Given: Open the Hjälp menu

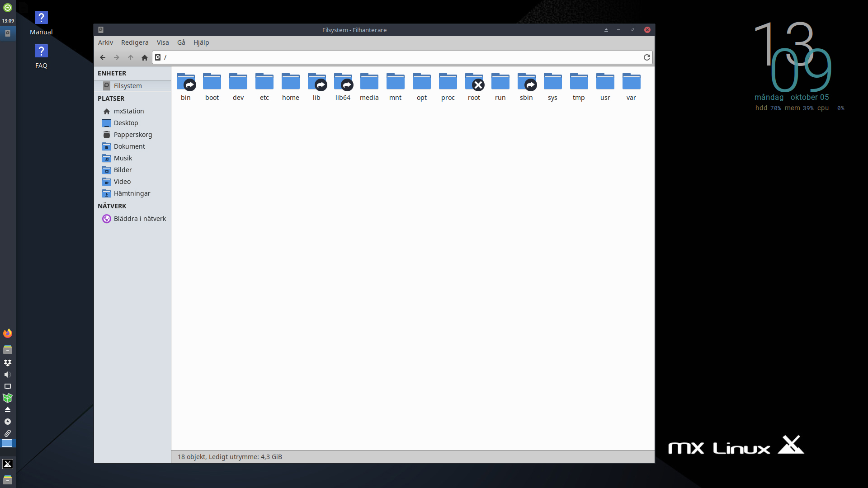Looking at the screenshot, I should pos(201,42).
